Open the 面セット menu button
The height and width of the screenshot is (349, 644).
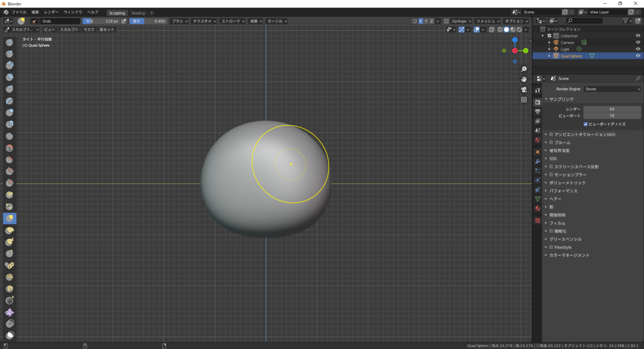[107, 30]
